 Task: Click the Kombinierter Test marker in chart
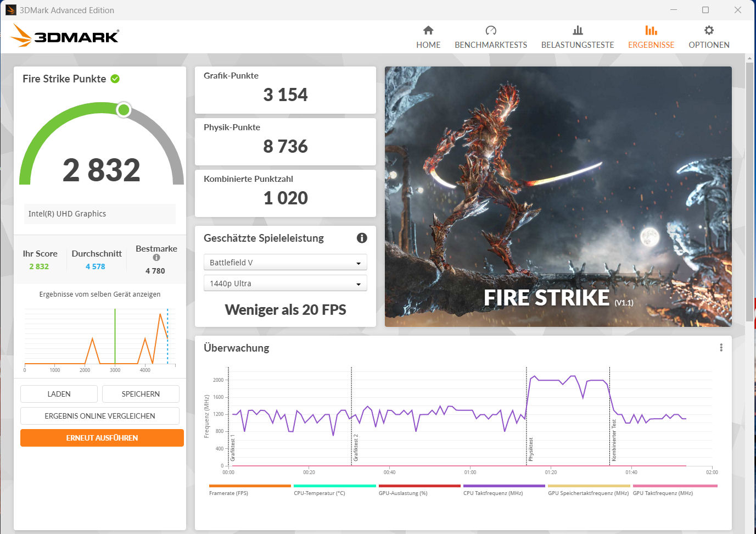(x=614, y=440)
